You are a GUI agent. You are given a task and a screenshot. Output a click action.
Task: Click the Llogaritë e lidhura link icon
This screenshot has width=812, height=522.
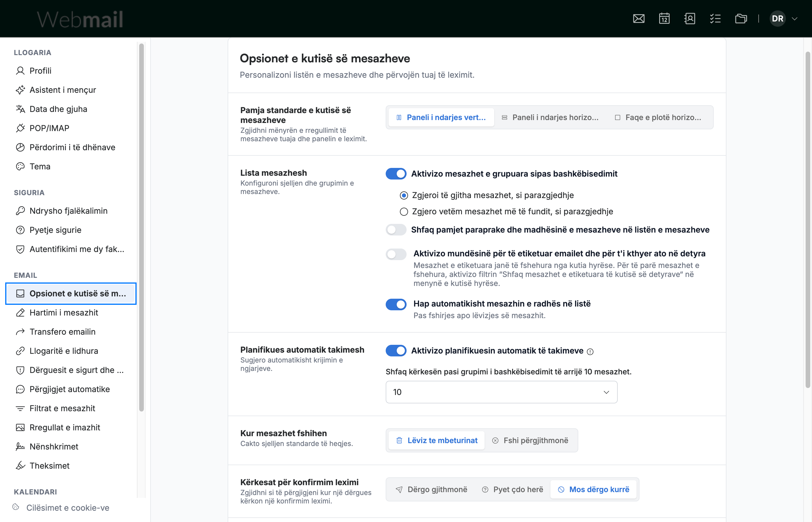click(20, 351)
